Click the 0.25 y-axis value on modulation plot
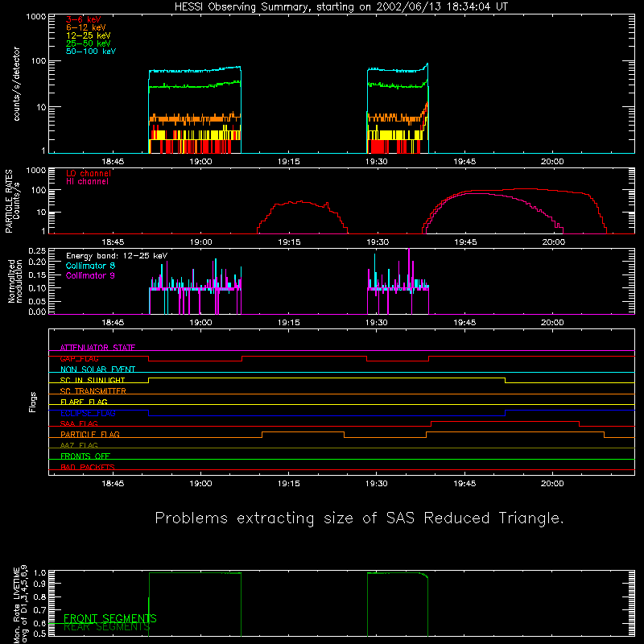The image size is (644, 644). click(37, 250)
